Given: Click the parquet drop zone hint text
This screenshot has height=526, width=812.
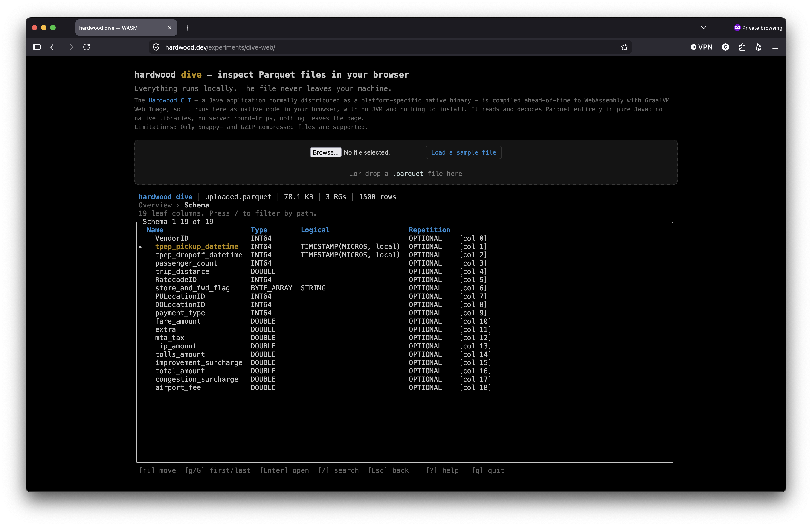Looking at the screenshot, I should (406, 174).
